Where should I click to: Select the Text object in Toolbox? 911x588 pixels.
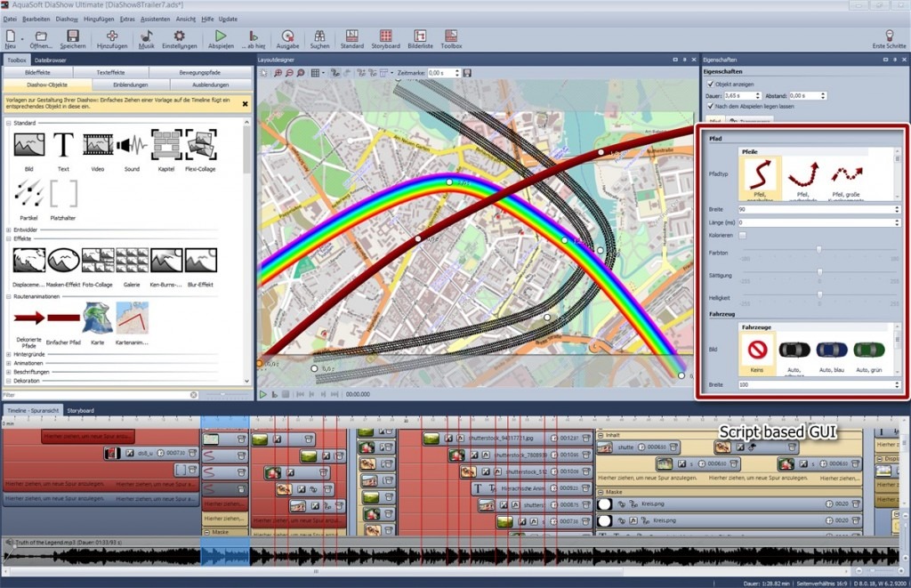pyautogui.click(x=62, y=144)
